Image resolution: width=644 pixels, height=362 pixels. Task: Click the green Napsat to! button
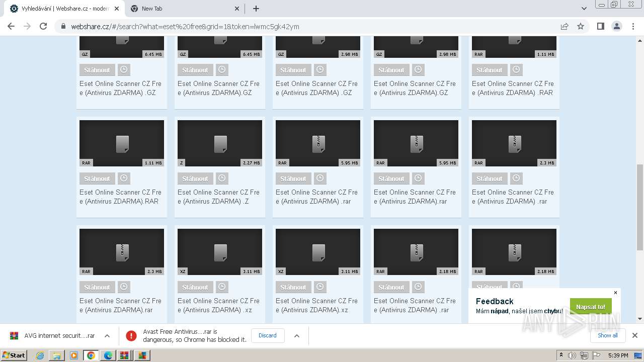click(591, 307)
